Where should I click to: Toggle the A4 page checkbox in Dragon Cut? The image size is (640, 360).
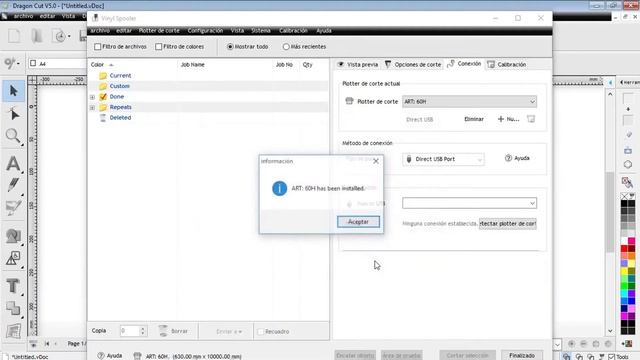click(33, 63)
